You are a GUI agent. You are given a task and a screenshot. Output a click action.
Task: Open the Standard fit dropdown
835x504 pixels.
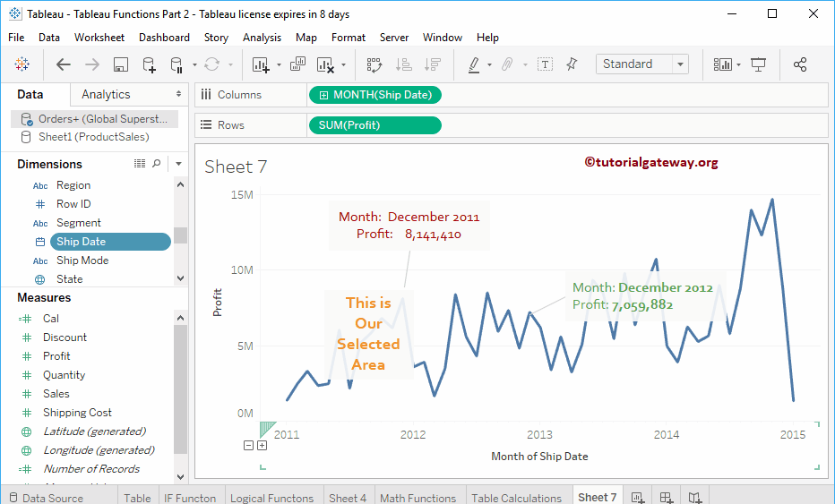tap(680, 64)
